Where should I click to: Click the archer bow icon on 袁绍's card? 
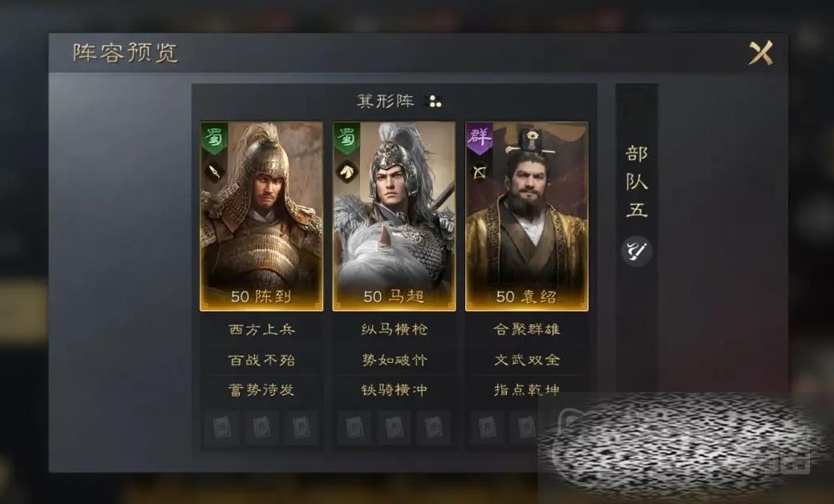click(x=480, y=172)
